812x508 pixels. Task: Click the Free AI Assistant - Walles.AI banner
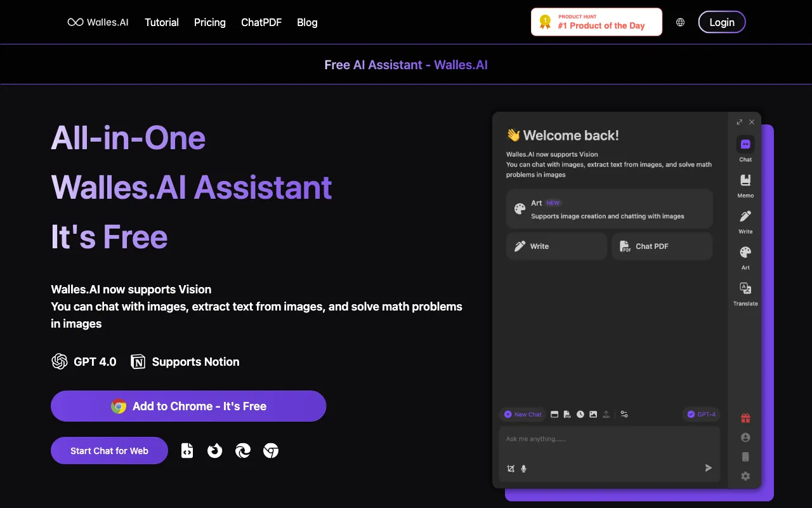click(406, 65)
